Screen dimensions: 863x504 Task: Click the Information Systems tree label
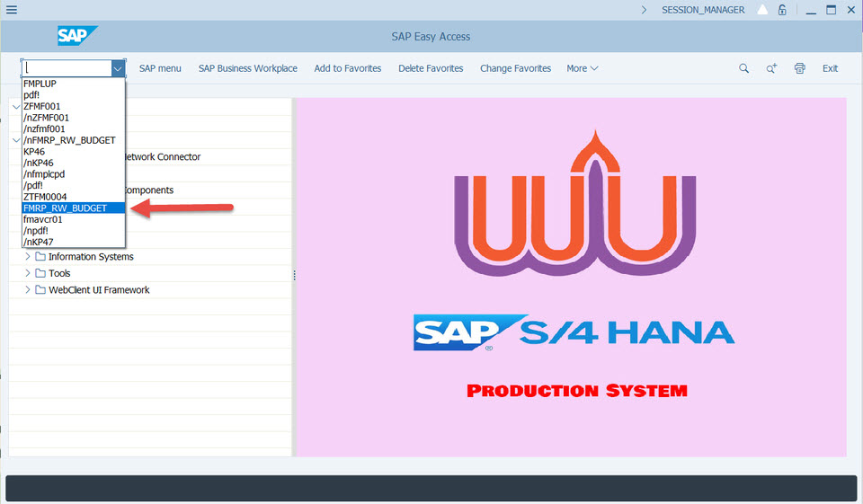[x=91, y=256]
